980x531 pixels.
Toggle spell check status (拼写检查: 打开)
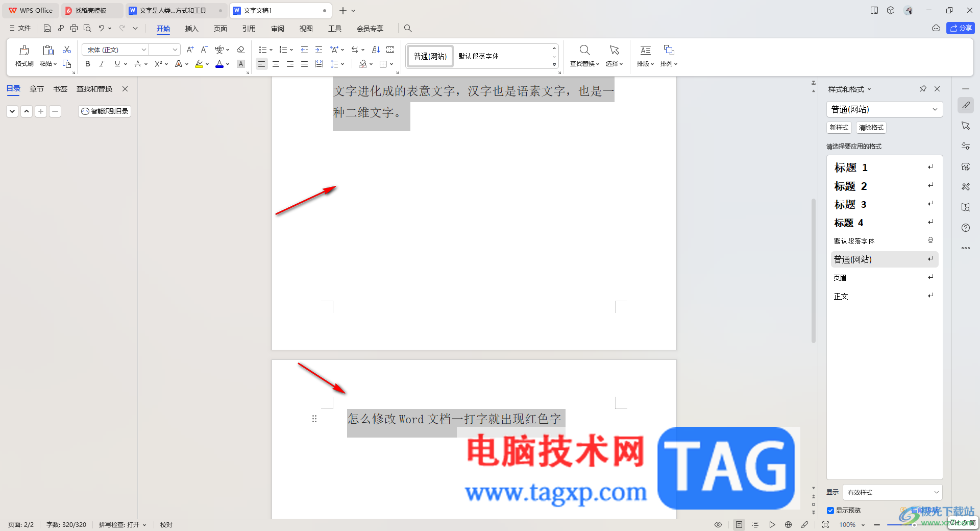122,524
